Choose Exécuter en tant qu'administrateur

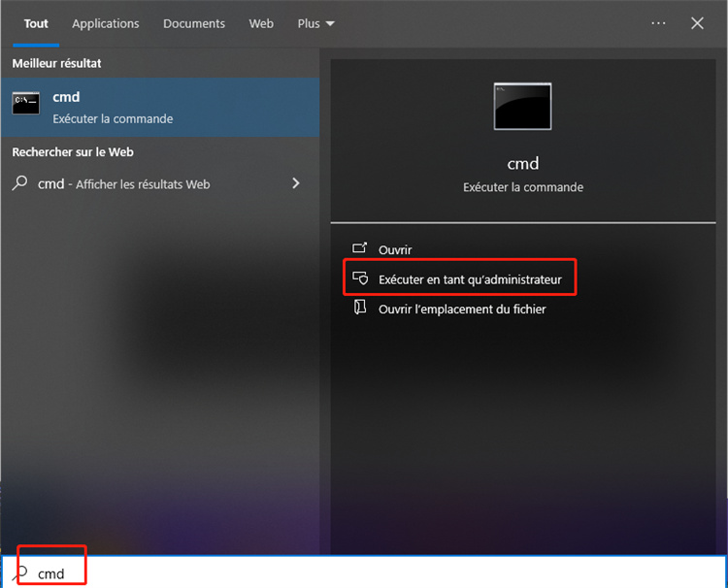470,279
